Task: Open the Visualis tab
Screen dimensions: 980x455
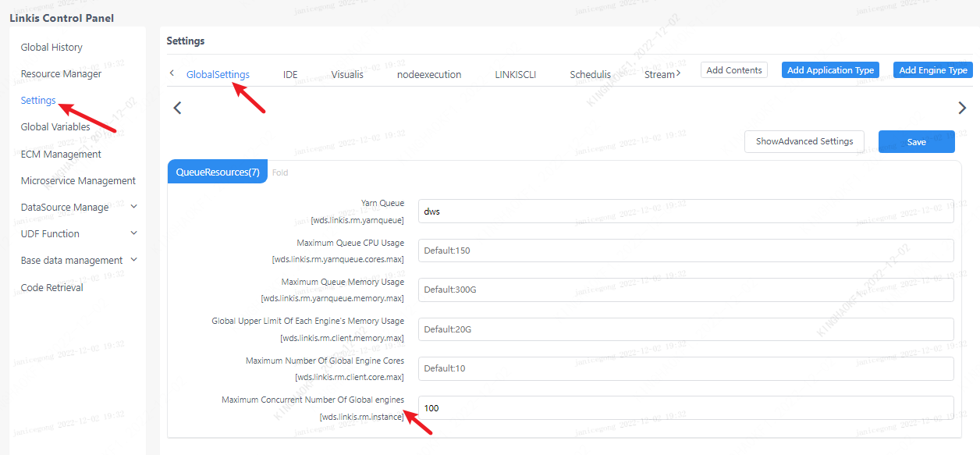Action: click(x=347, y=75)
